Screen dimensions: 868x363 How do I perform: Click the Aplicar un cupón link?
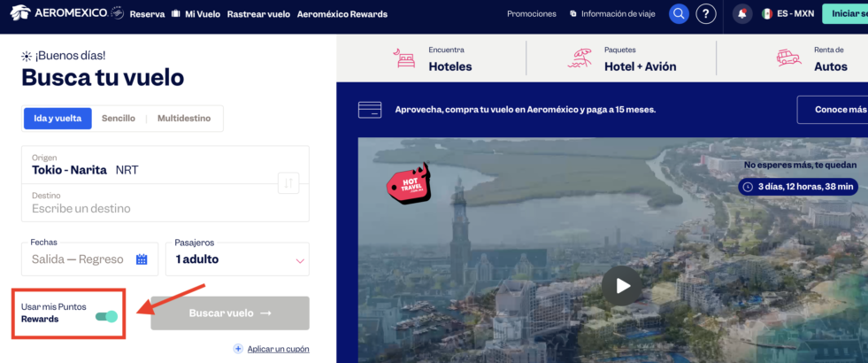[x=279, y=349]
